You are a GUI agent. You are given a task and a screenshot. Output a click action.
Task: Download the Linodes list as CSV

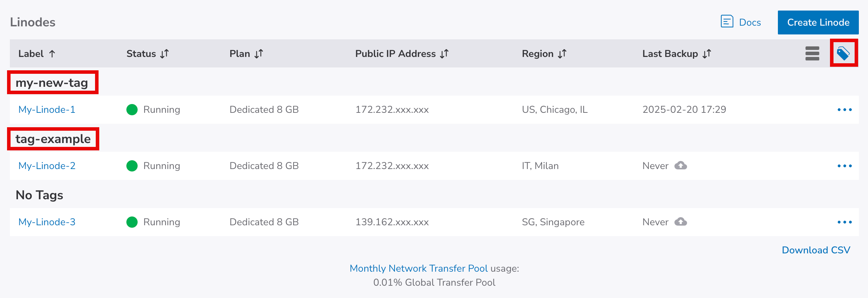pos(816,250)
